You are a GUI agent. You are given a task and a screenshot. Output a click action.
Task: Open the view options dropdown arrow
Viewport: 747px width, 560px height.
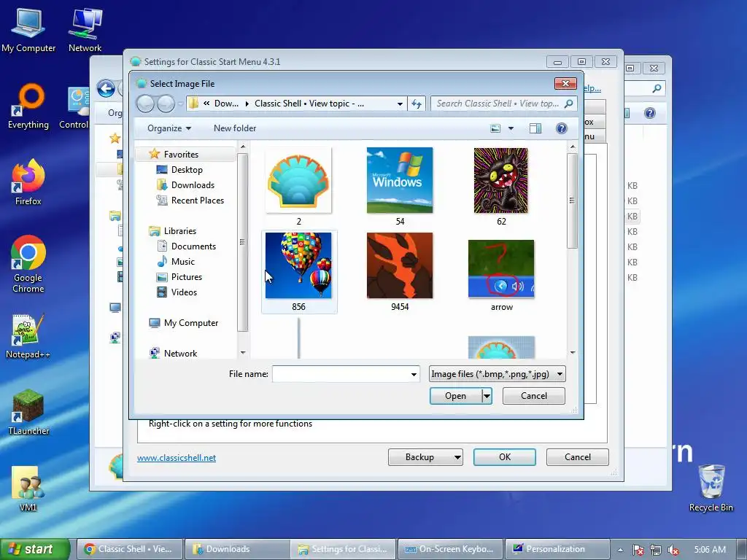(x=511, y=128)
